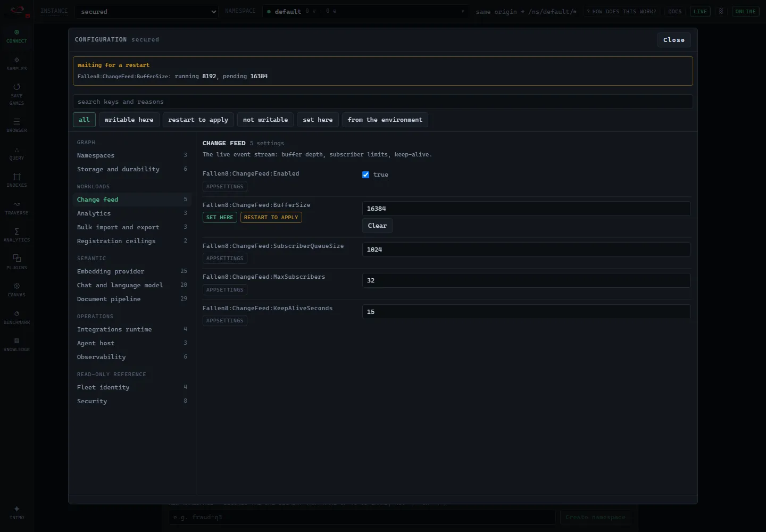Open the DOCS link

pos(675,12)
